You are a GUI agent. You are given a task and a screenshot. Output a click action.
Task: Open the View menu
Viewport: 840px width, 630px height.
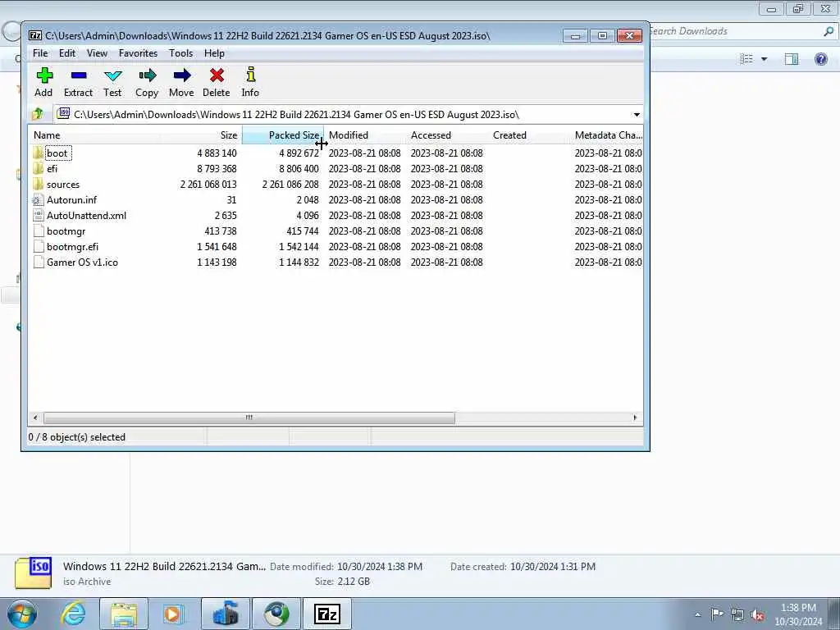click(x=97, y=53)
